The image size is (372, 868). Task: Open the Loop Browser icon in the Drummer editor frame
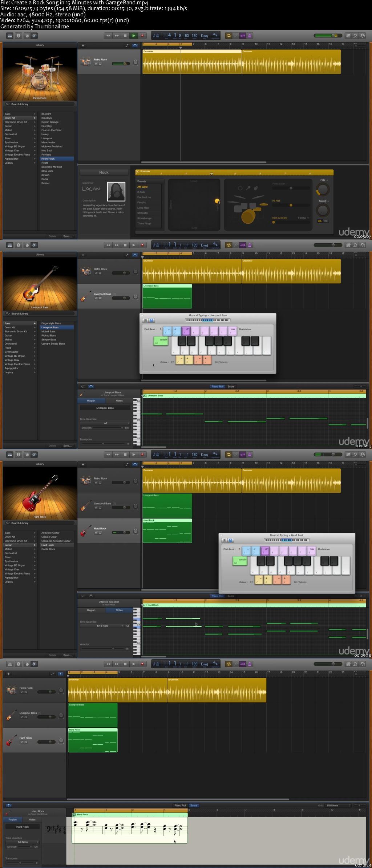pyautogui.click(x=355, y=36)
